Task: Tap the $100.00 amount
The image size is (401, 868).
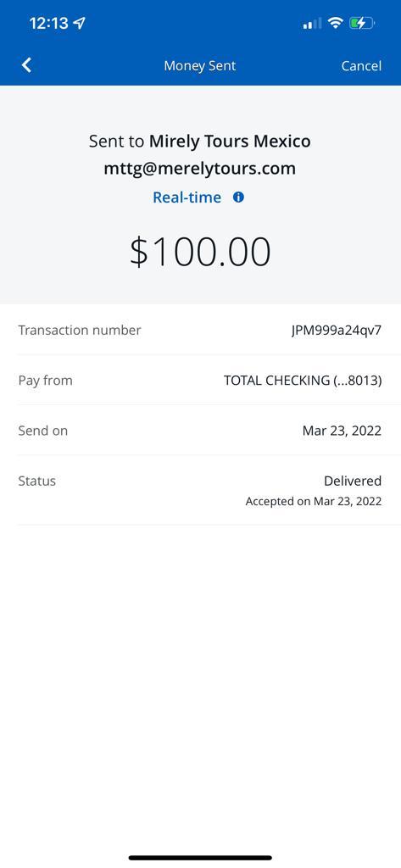Action: click(x=200, y=251)
